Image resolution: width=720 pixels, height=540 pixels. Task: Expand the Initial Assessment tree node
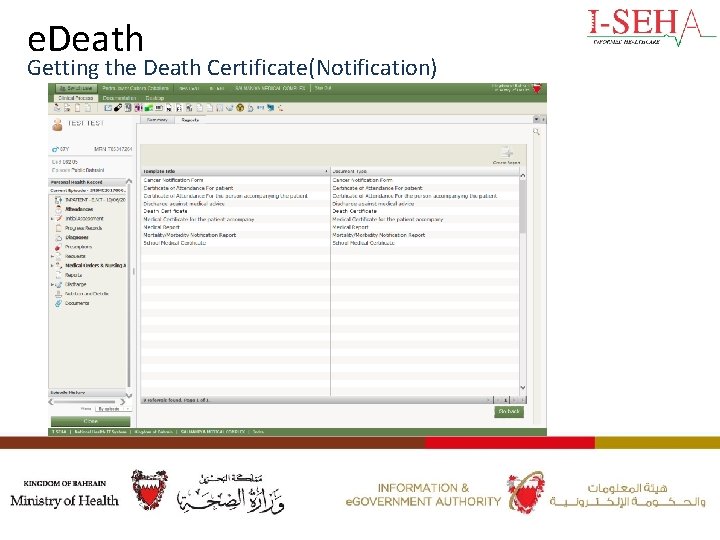coord(52,219)
